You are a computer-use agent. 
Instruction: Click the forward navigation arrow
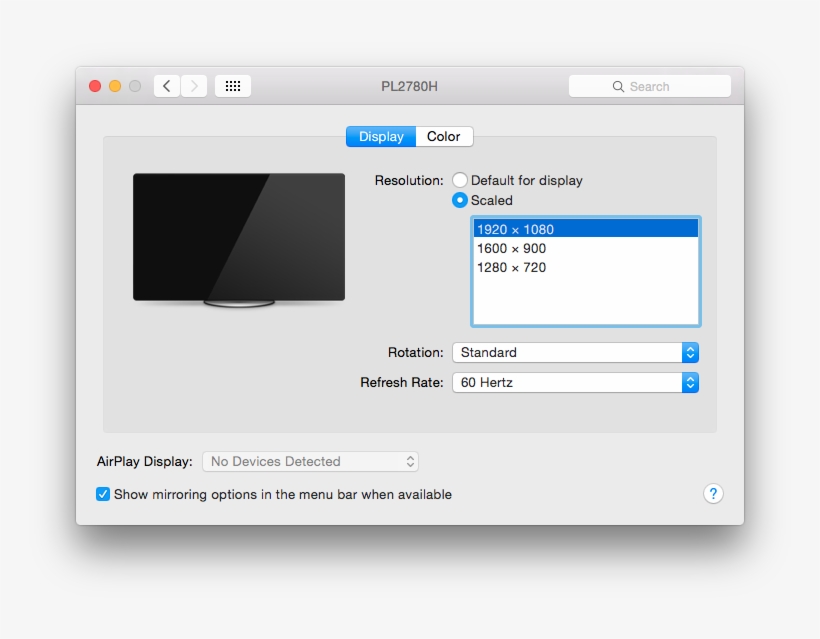click(x=194, y=86)
